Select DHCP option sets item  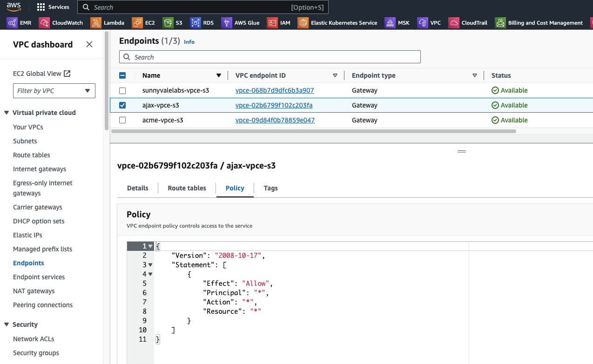coord(39,221)
